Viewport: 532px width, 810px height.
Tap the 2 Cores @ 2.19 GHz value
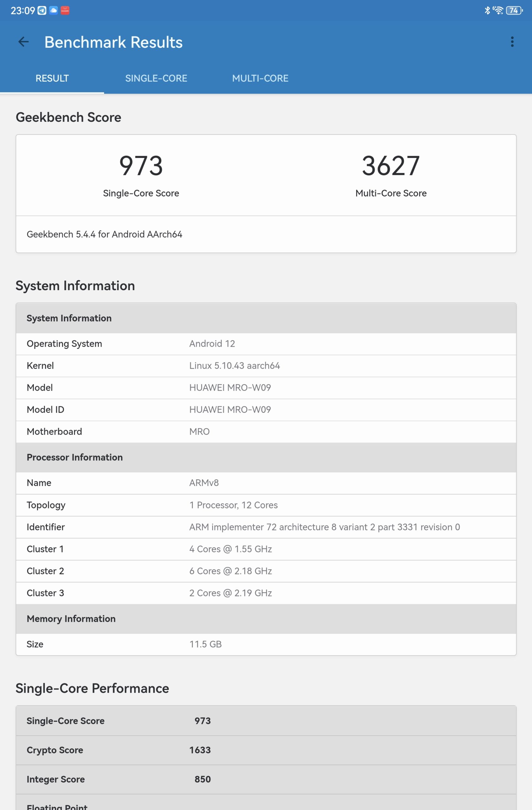(x=231, y=593)
